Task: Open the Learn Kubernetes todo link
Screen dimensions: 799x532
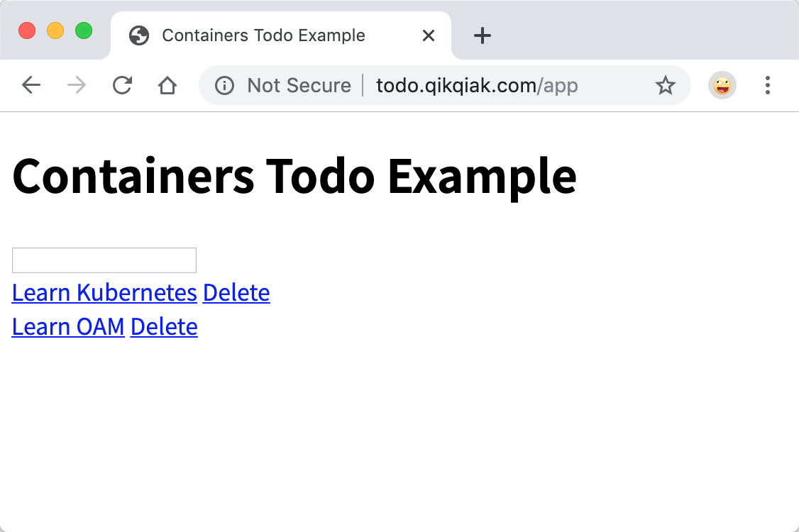Action: pyautogui.click(x=104, y=292)
